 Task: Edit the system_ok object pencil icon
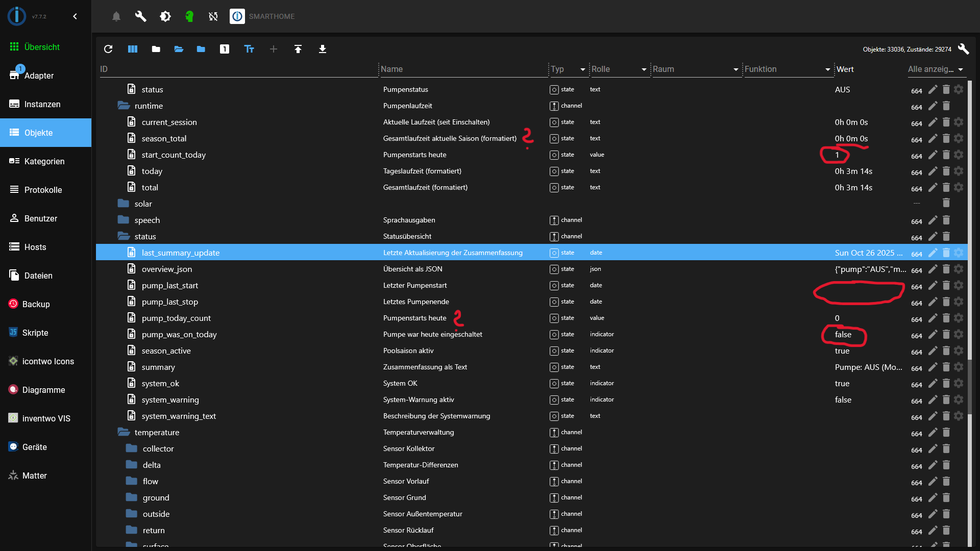pos(933,384)
